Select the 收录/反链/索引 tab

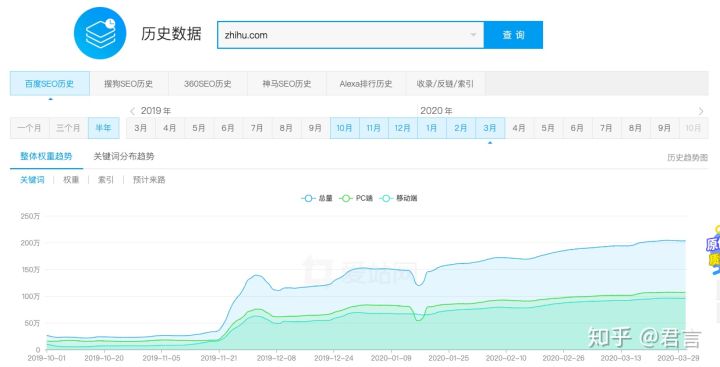click(x=445, y=84)
